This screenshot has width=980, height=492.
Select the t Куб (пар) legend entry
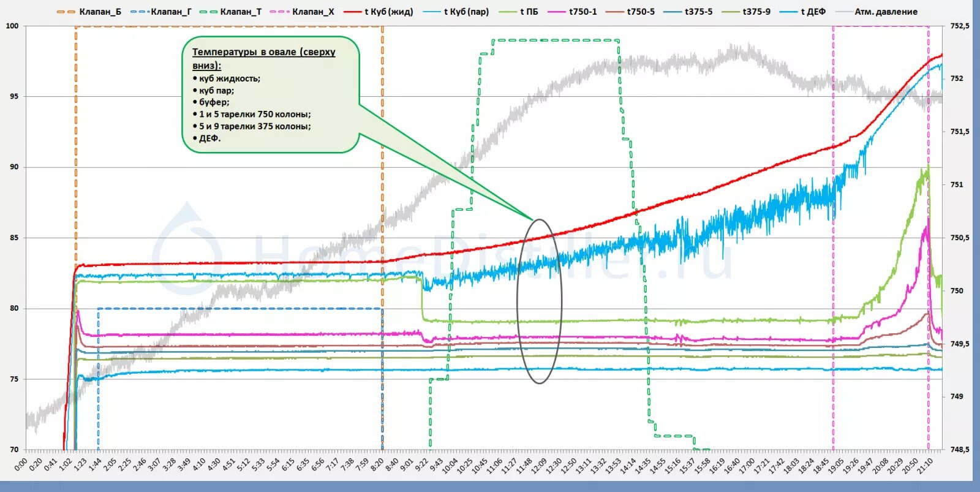[x=456, y=12]
